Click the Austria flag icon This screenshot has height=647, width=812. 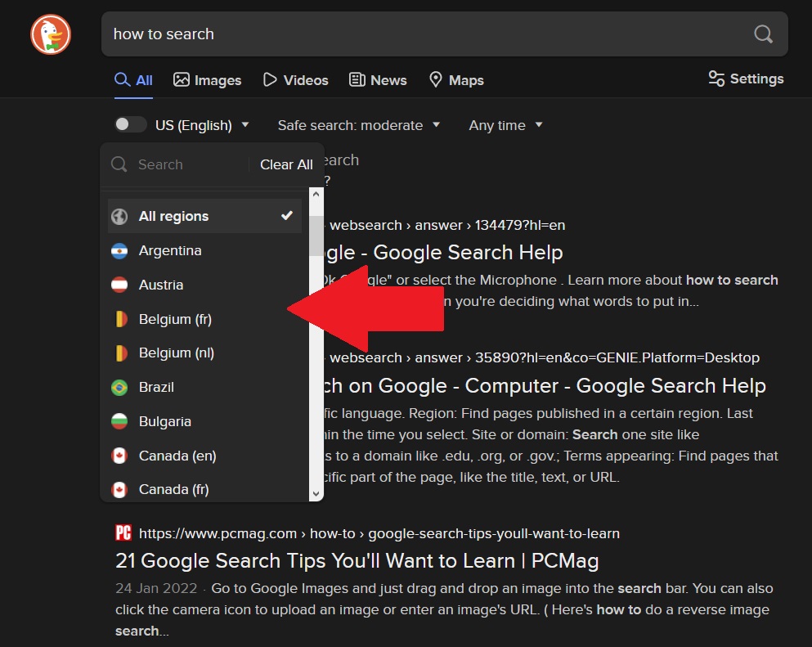pos(119,285)
